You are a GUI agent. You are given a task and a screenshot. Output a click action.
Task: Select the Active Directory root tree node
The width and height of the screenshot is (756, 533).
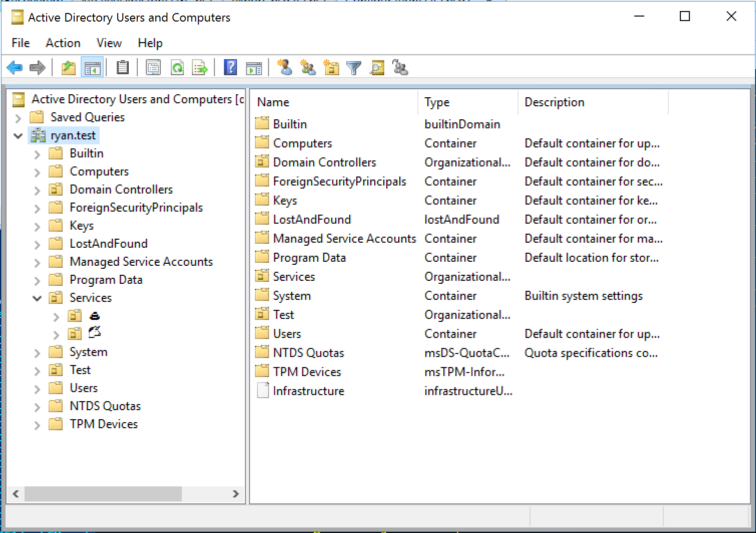point(137,99)
